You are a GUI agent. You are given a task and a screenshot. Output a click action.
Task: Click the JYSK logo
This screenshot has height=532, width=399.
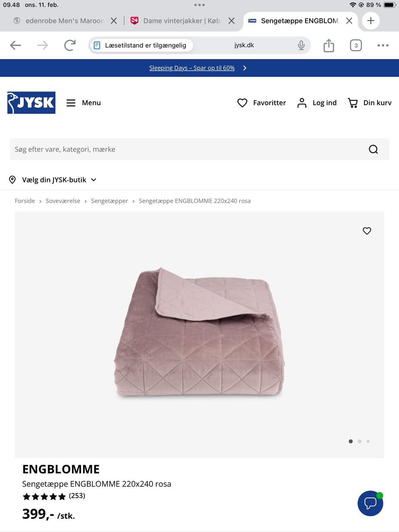(x=31, y=103)
